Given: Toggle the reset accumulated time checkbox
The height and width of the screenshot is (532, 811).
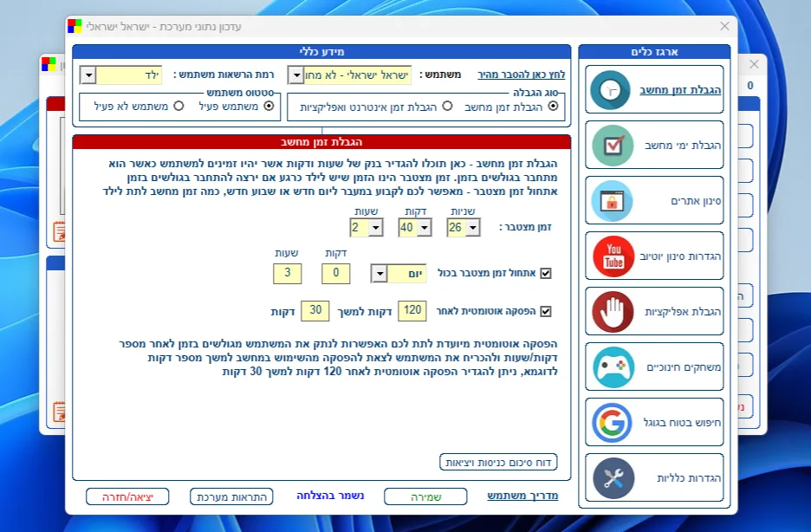Looking at the screenshot, I should click(546, 273).
